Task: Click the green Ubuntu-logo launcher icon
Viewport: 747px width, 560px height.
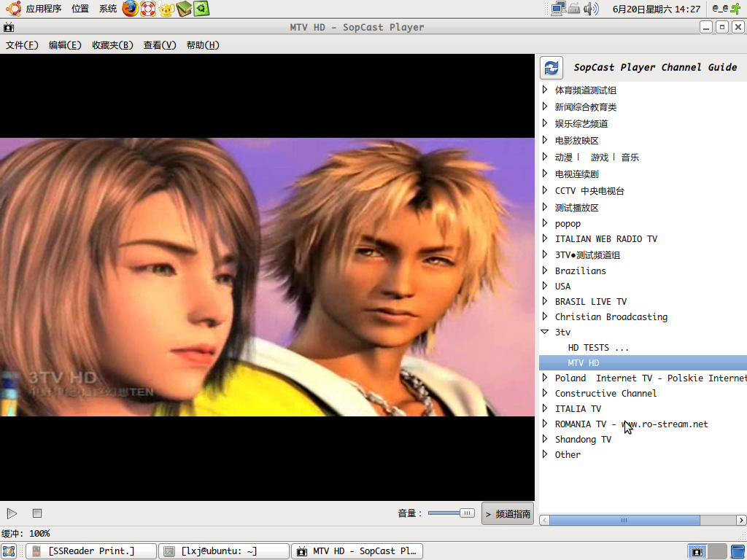Action: coord(201,9)
